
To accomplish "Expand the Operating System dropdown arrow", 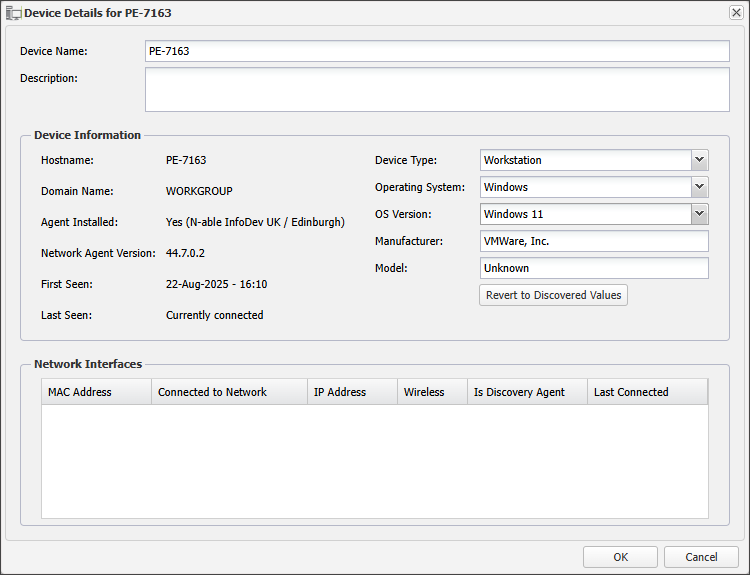I will [699, 187].
